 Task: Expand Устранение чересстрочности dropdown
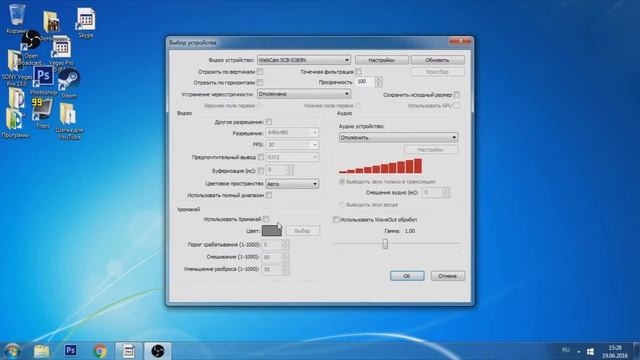coord(304,94)
